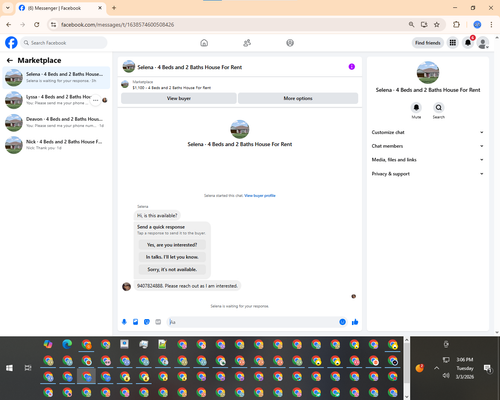
Task: Open options menu for Lyssa conversation
Action: (95, 100)
